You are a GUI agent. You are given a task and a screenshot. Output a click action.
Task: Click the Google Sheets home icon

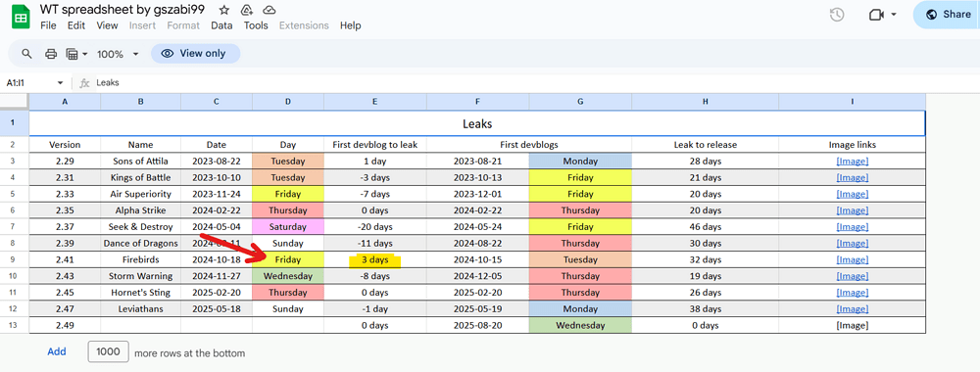pyautogui.click(x=21, y=17)
